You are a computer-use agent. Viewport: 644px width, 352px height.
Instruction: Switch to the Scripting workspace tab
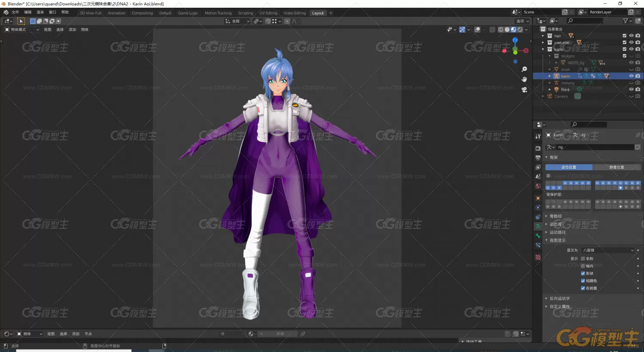coord(246,13)
